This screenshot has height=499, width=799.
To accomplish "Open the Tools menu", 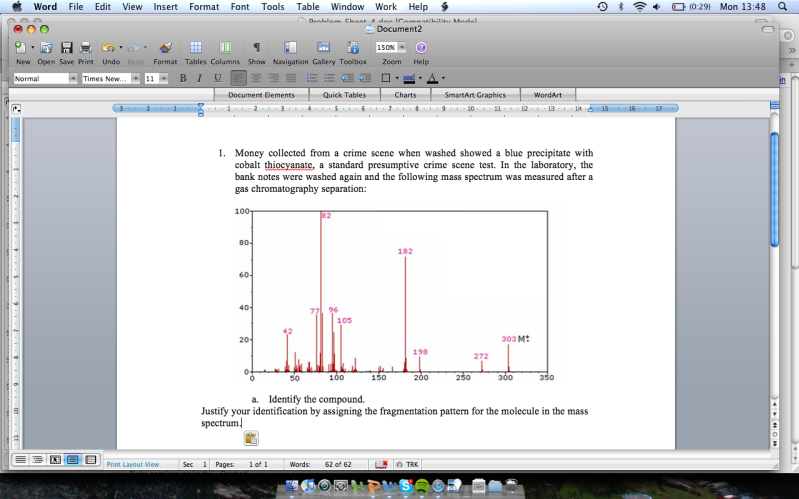I will coord(273,7).
